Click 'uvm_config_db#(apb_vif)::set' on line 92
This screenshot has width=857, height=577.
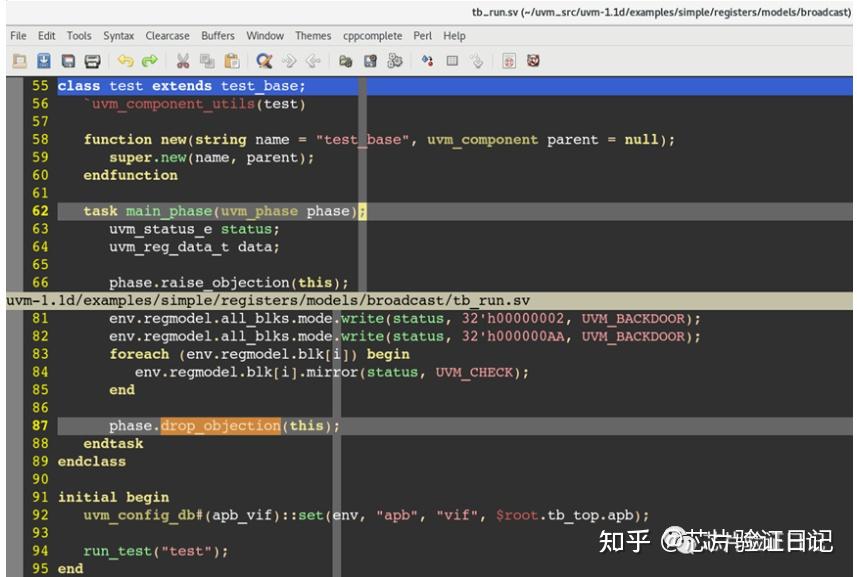pos(203,515)
